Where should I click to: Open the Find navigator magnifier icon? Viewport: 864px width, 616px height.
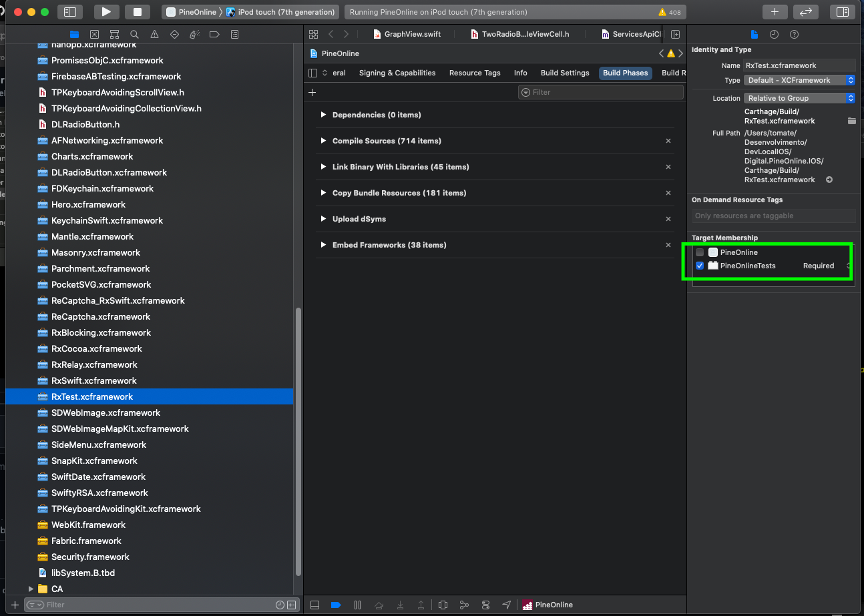[134, 34]
